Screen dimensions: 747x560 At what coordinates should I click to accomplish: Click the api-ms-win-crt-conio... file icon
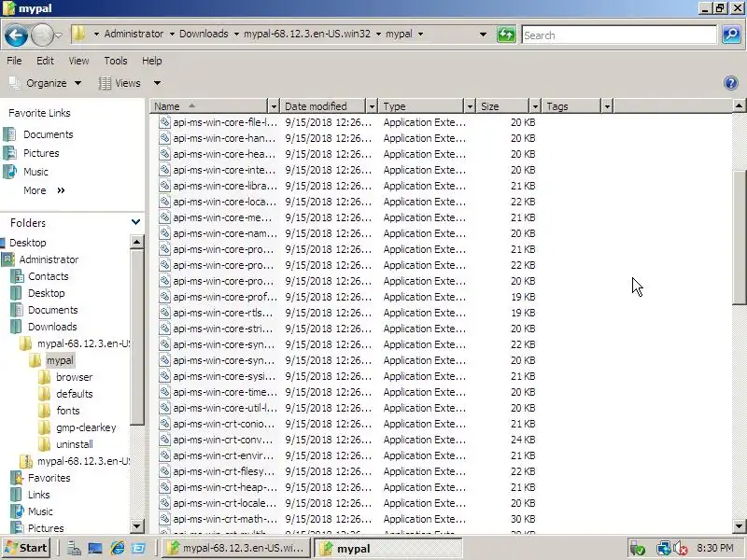[x=164, y=424]
